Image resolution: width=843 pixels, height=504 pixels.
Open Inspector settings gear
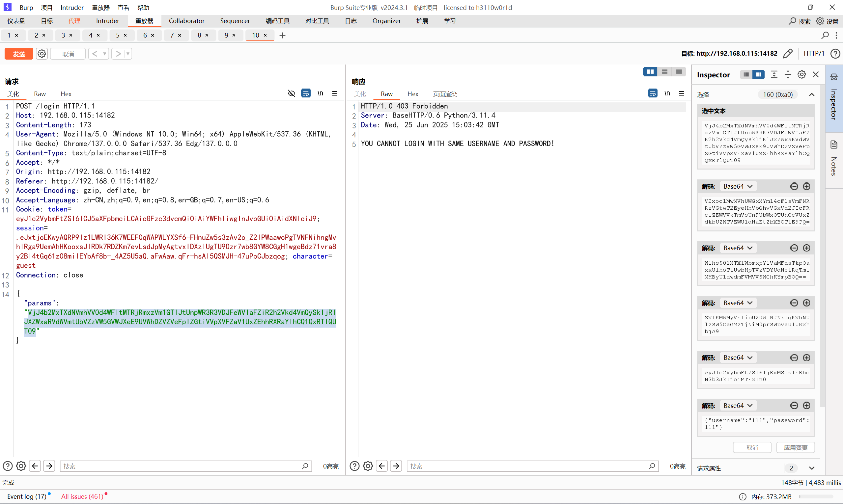click(801, 74)
